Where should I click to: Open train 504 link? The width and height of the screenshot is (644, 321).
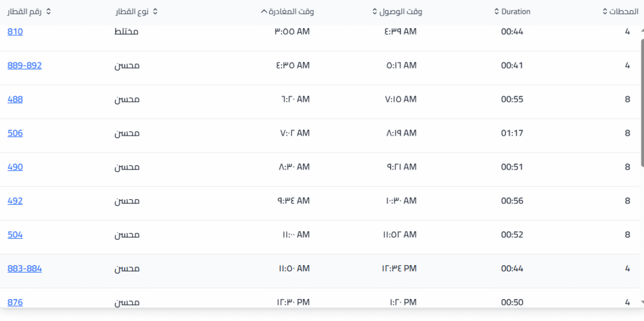pos(15,235)
